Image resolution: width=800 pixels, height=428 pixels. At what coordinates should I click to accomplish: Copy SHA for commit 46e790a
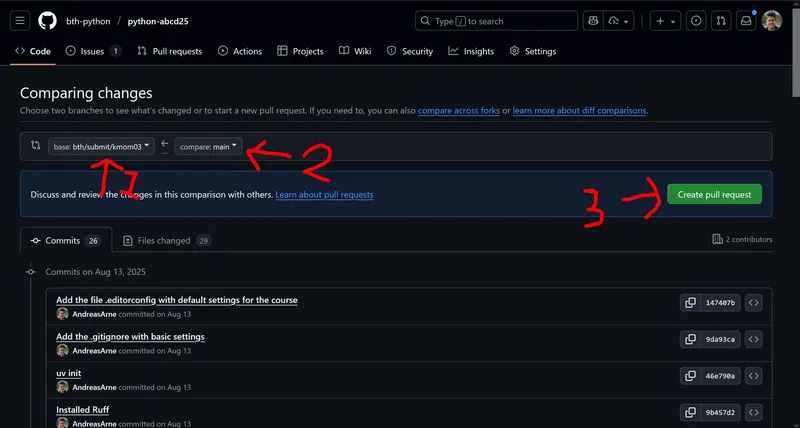[690, 376]
